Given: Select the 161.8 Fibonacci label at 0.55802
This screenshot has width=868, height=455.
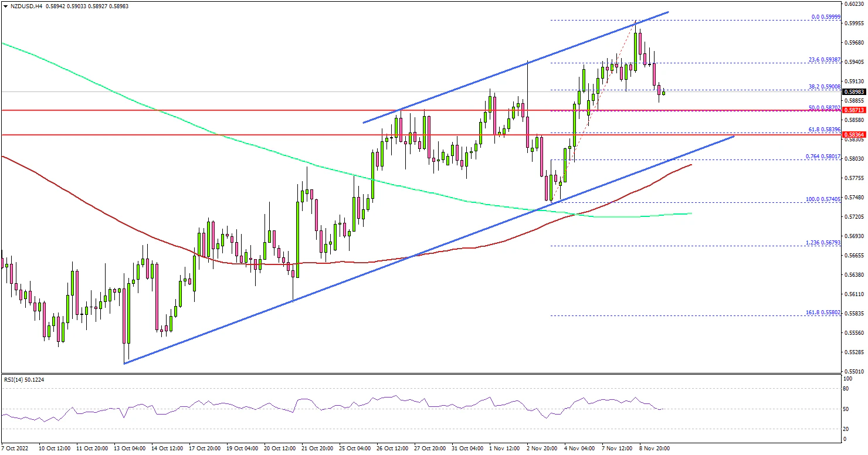Looking at the screenshot, I should click(823, 313).
